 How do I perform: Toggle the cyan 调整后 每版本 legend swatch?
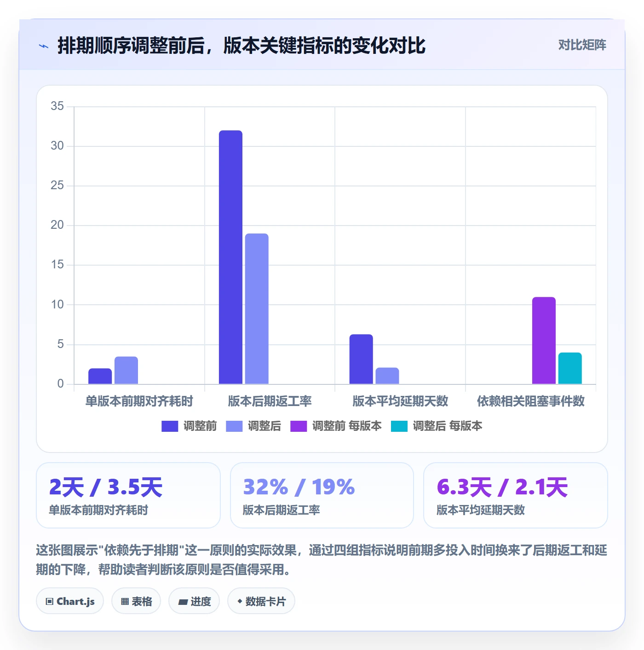[399, 426]
